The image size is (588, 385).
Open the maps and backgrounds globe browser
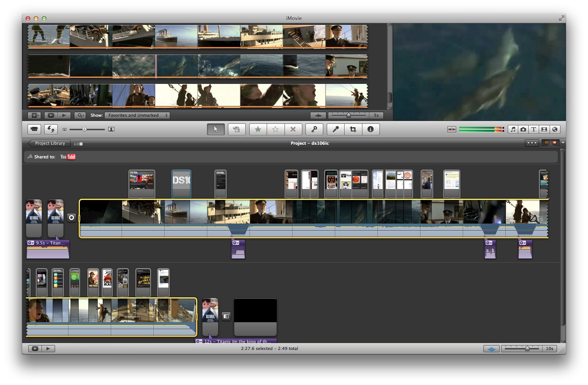[x=555, y=129]
